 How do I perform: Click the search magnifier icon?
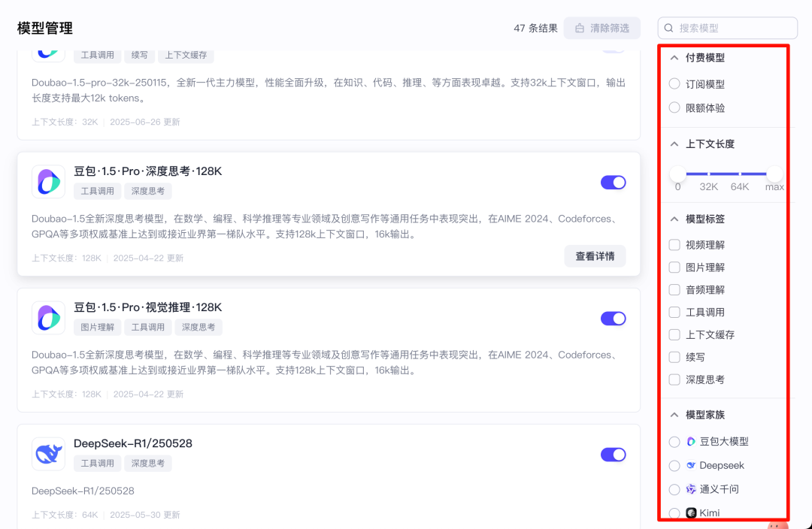click(668, 28)
